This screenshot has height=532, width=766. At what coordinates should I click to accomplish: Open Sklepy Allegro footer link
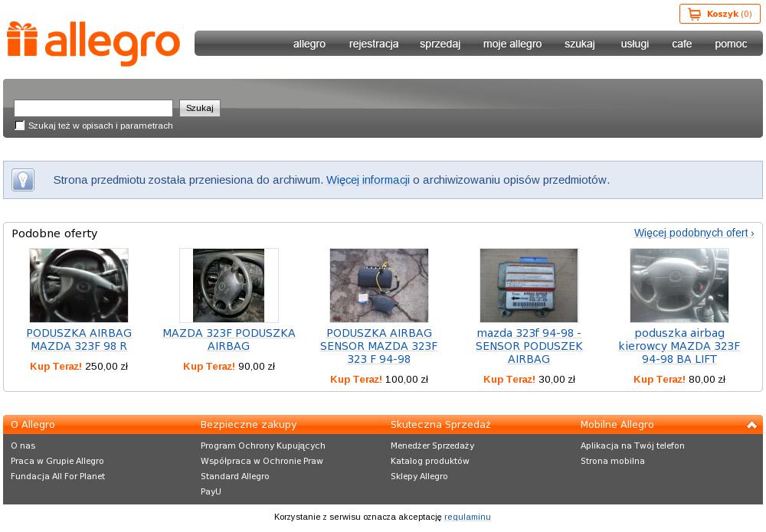419,476
